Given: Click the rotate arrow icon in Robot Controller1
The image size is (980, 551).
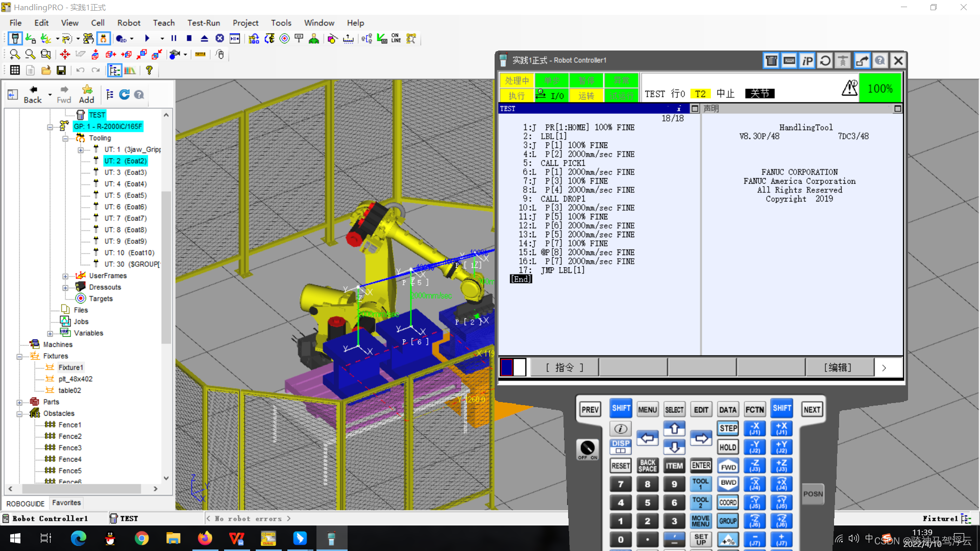Looking at the screenshot, I should 825,61.
